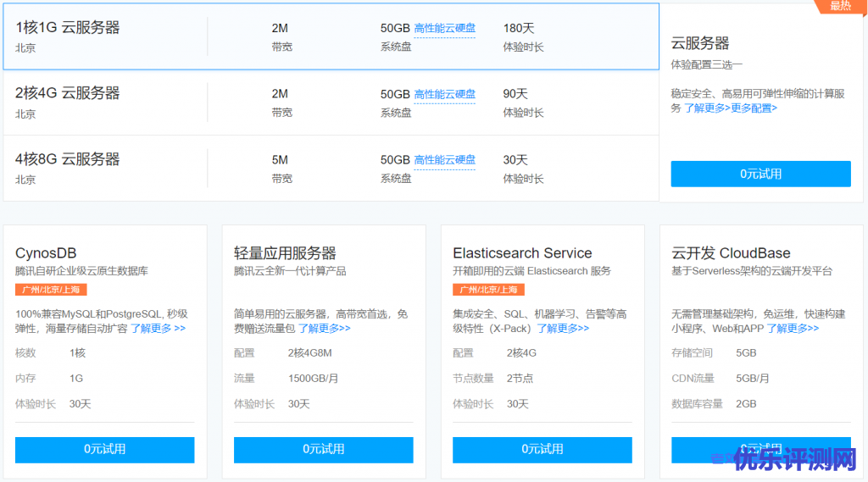Viewport: 868px width, 482px height.
Task: Open 高性能云硬盘 link in 4核8G row
Action: [444, 160]
